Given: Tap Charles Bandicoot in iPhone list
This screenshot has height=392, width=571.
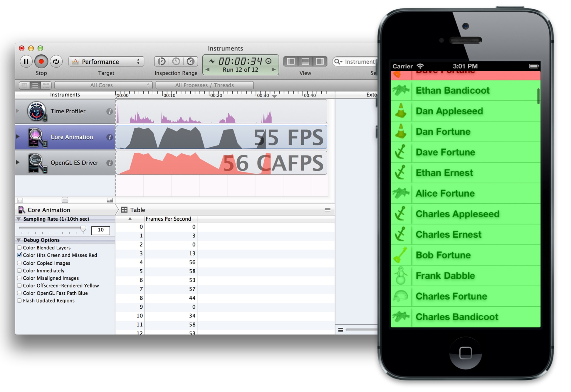Looking at the screenshot, I should click(465, 317).
